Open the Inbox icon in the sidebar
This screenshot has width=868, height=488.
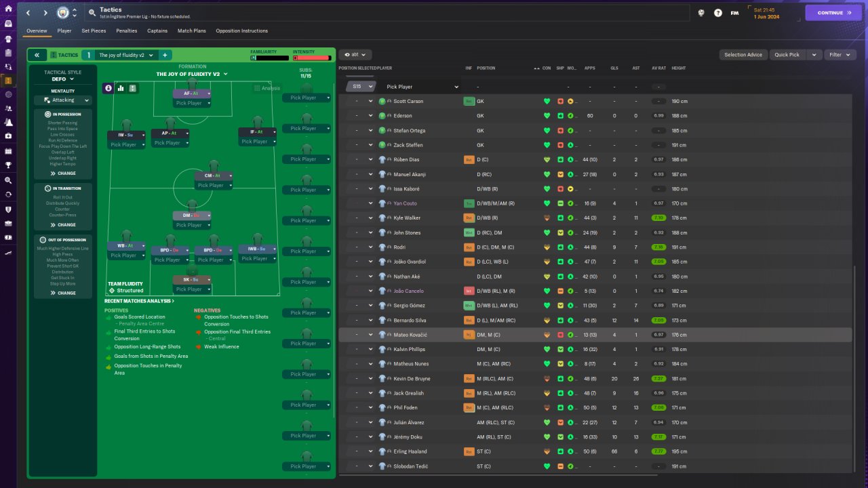pos(8,24)
